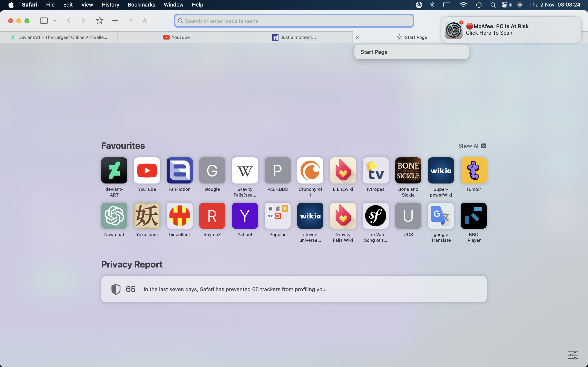Click the larger text size A button
Viewport: 588px width, 367px height.
[x=145, y=21]
